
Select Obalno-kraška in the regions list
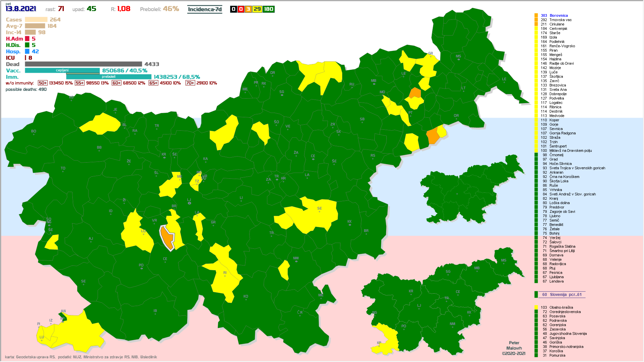561,307
